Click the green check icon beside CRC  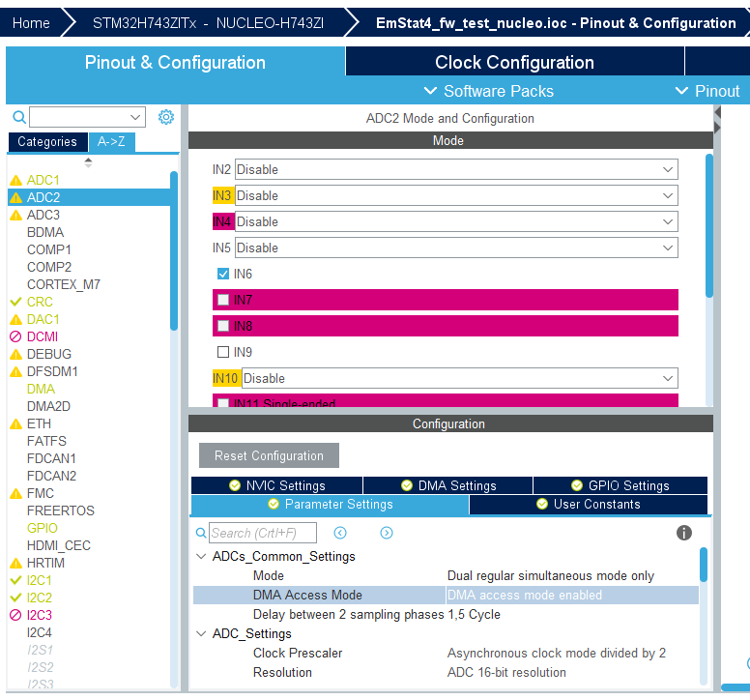tap(15, 302)
